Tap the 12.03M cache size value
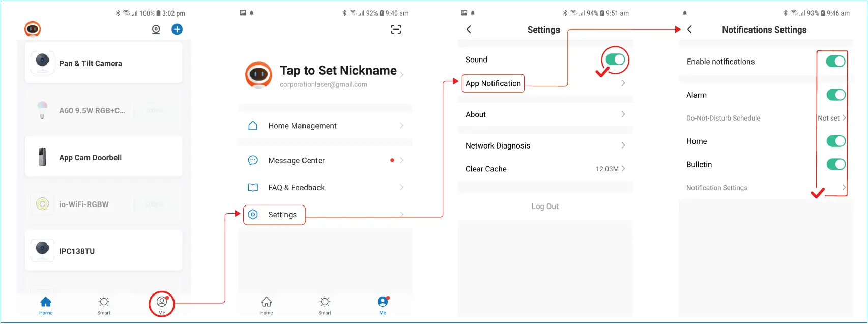 [x=607, y=169]
